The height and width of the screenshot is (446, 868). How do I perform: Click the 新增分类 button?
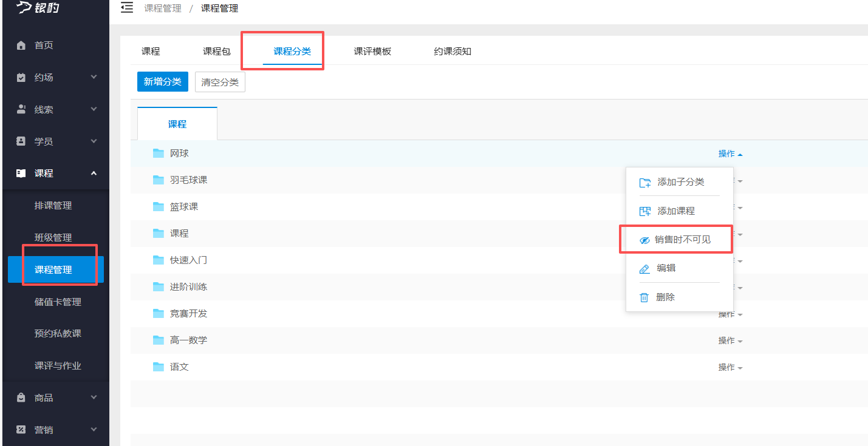click(x=162, y=82)
